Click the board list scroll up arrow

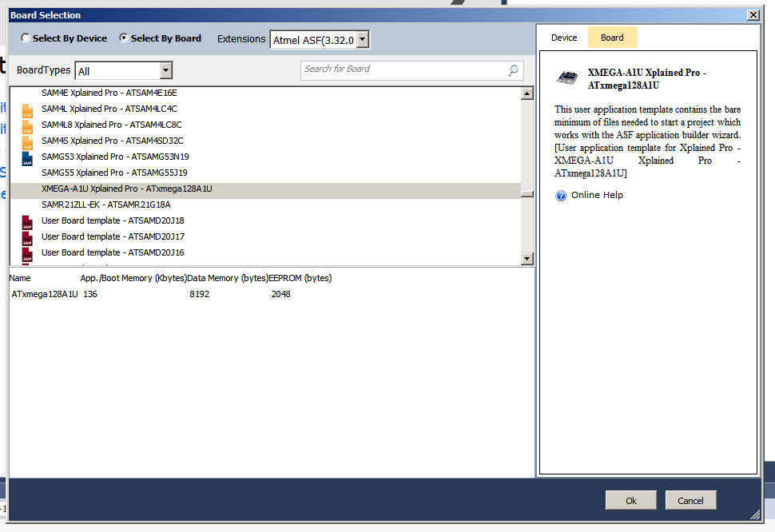tap(527, 93)
